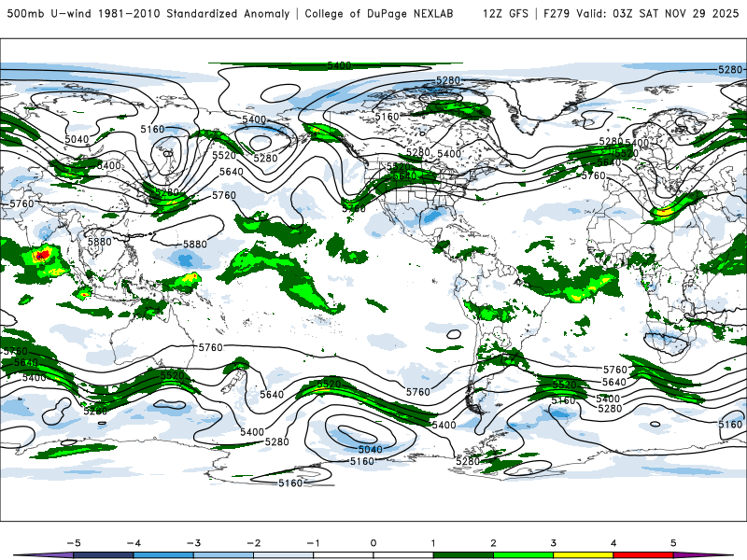Click the '-5' color scale label
This screenshot has height=560, width=747.
(74, 543)
